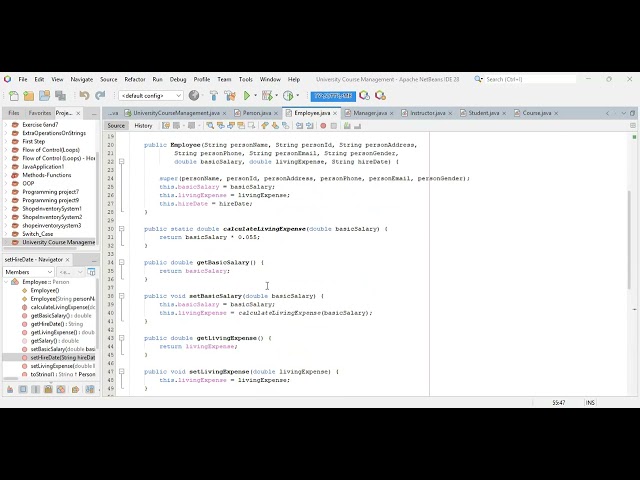Toggle Show Non-Public Members filter in Navigator
This screenshot has height=480, width=640.
pos(48,389)
